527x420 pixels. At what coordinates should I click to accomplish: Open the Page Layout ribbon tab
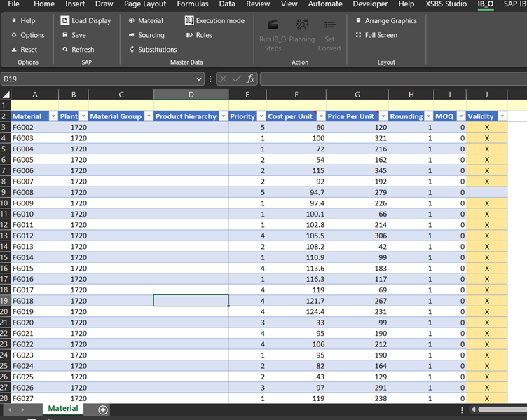pos(145,4)
